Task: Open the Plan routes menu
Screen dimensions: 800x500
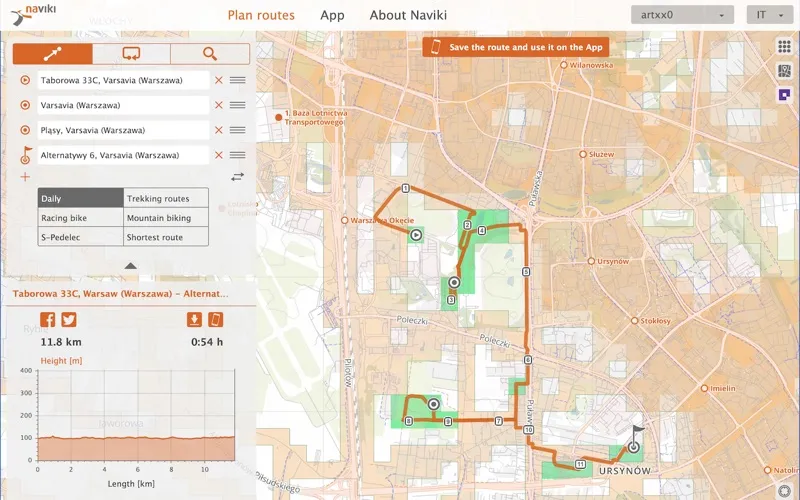Action: (x=261, y=15)
